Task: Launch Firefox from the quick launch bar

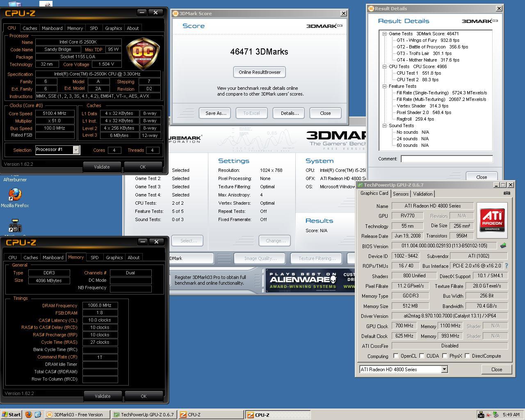Action: point(28,415)
